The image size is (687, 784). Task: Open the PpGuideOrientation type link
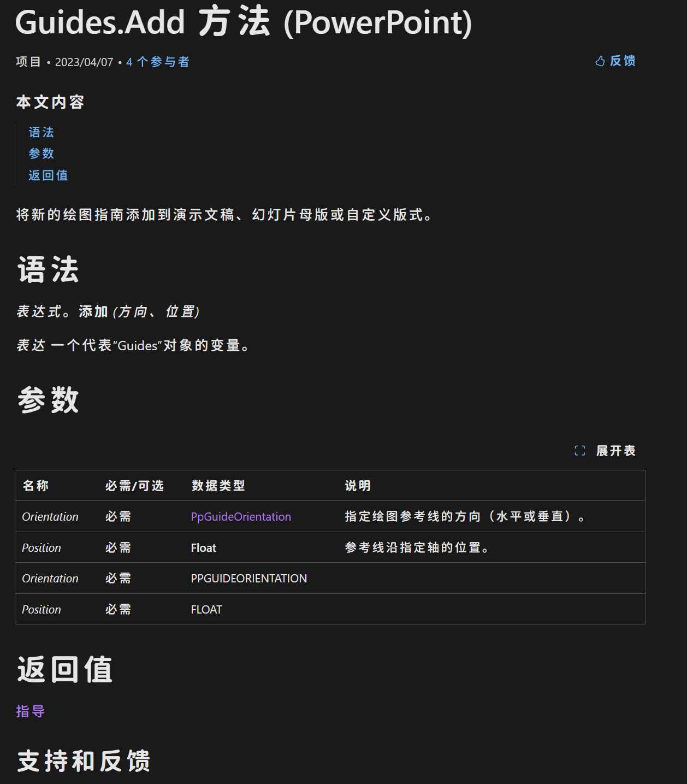click(241, 517)
